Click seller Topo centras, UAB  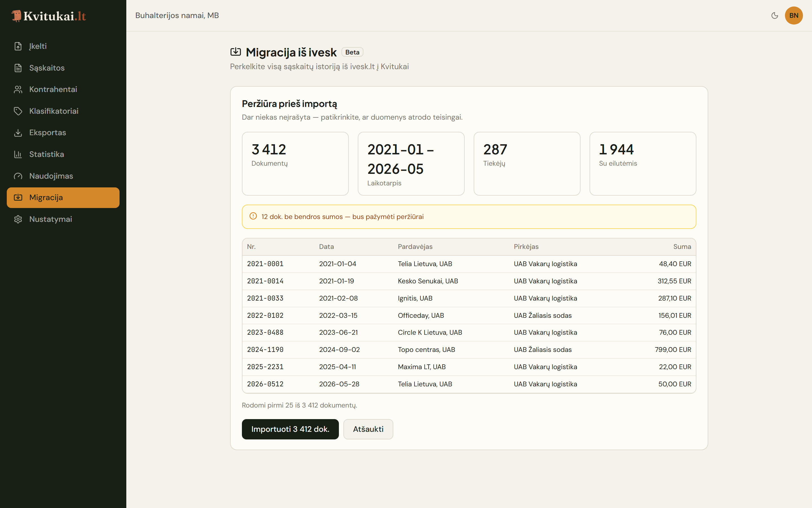point(427,349)
